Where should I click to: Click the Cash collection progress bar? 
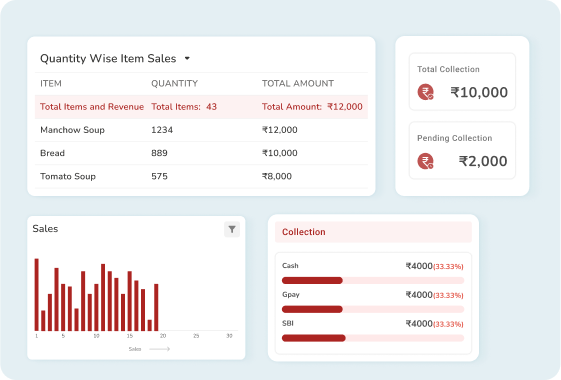pyautogui.click(x=373, y=281)
